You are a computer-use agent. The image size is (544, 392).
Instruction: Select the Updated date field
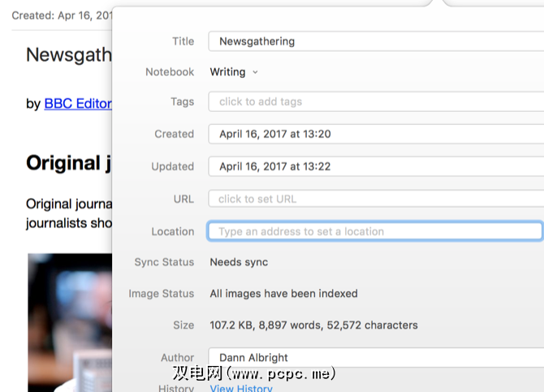click(374, 167)
